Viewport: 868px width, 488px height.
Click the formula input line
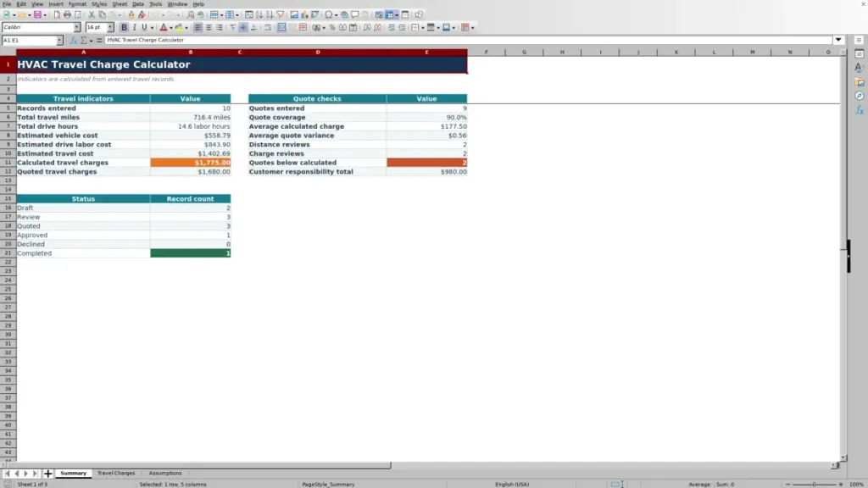468,41
